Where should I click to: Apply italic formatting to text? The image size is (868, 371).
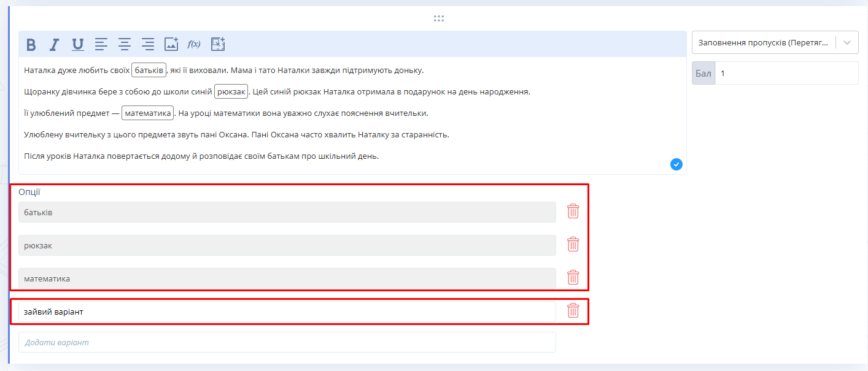55,44
